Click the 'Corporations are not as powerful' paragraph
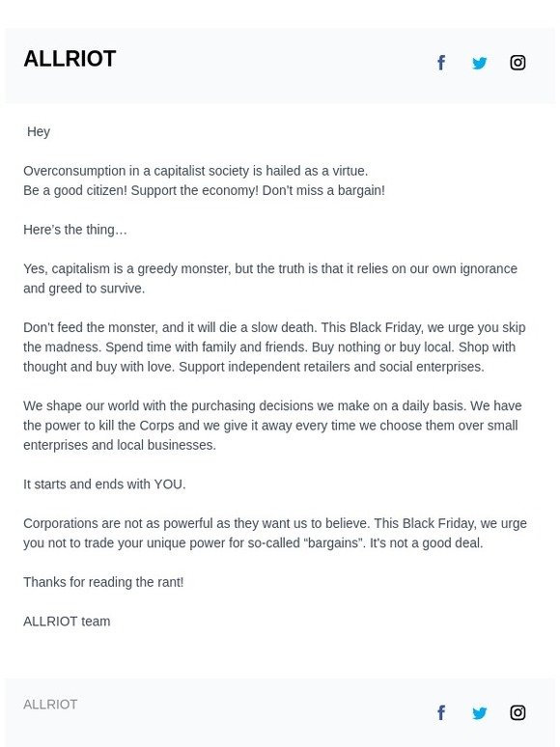The width and height of the screenshot is (560, 747). [275, 533]
